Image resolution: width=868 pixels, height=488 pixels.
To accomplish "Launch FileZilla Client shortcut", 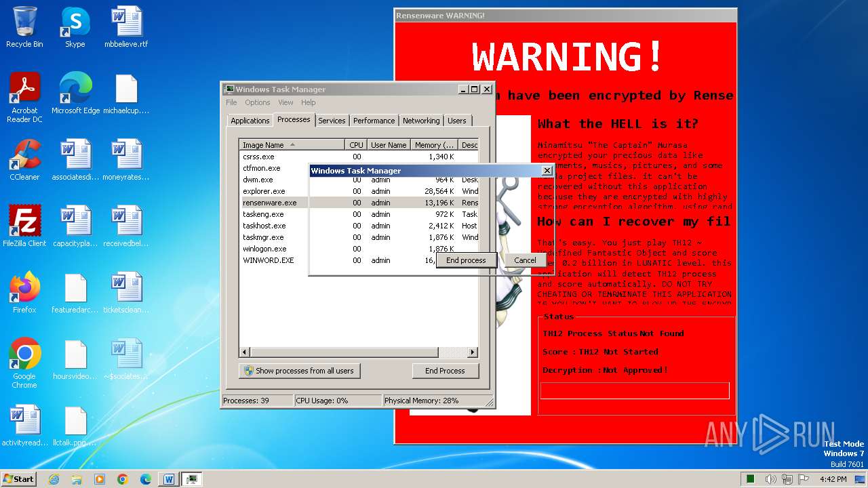I will coord(24,226).
